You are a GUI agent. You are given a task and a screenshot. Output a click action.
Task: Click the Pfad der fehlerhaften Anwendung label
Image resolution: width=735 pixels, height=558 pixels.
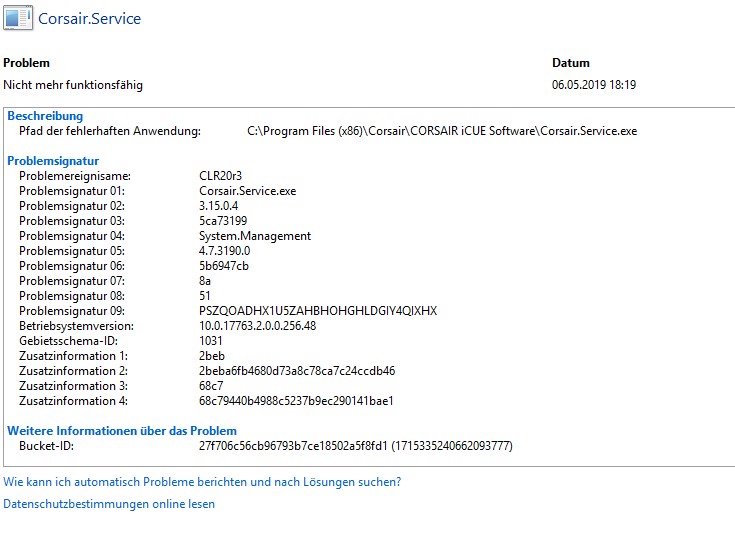tap(110, 131)
